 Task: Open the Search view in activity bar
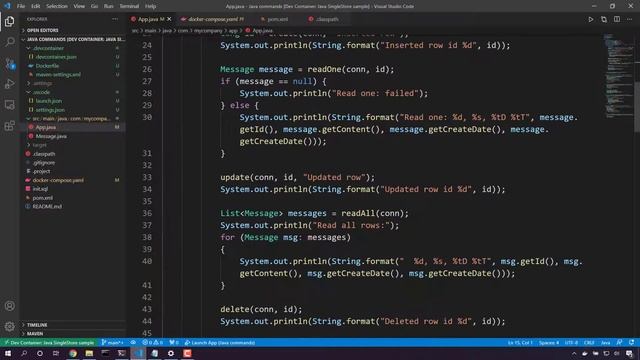click(9, 42)
